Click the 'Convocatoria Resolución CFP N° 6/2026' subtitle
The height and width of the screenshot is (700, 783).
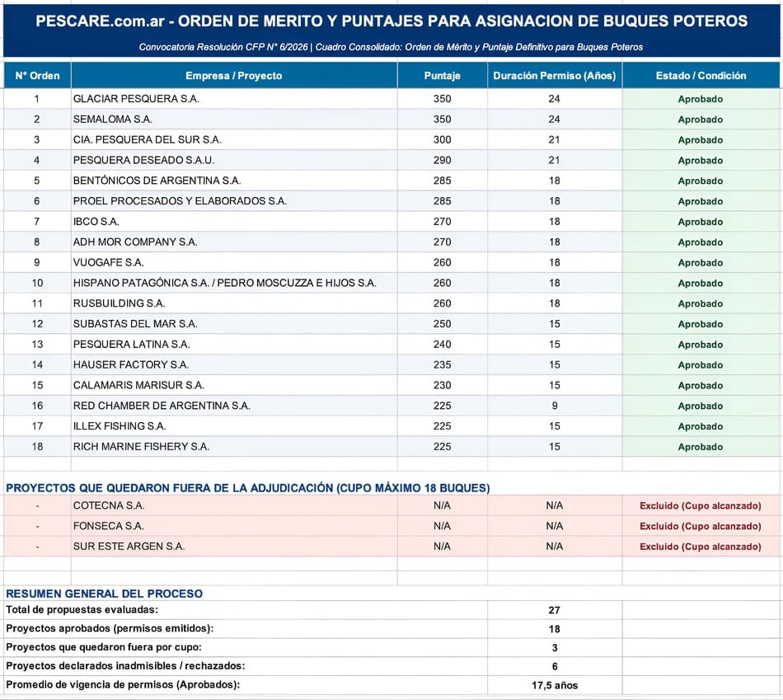click(391, 48)
